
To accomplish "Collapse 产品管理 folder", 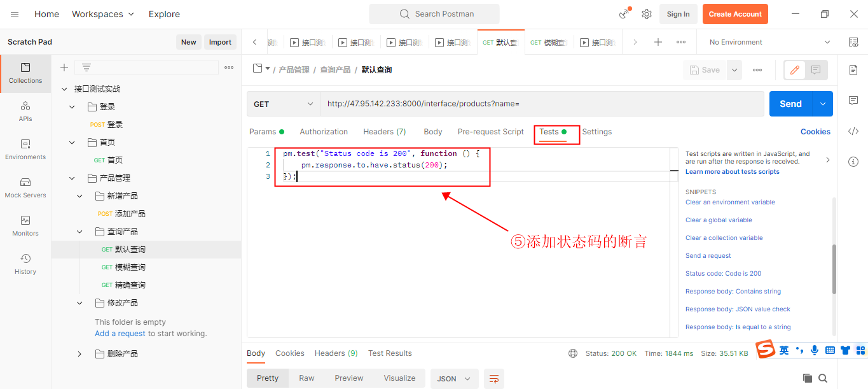I will pyautogui.click(x=72, y=178).
